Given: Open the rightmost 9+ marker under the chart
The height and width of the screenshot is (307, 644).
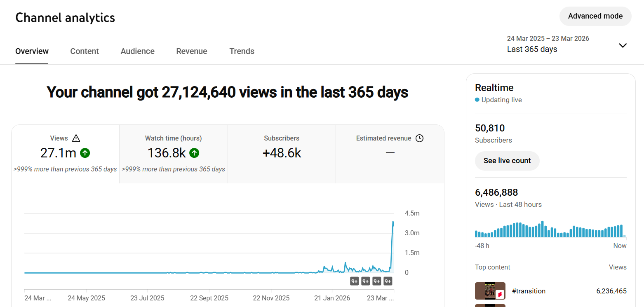Looking at the screenshot, I should pyautogui.click(x=388, y=281).
